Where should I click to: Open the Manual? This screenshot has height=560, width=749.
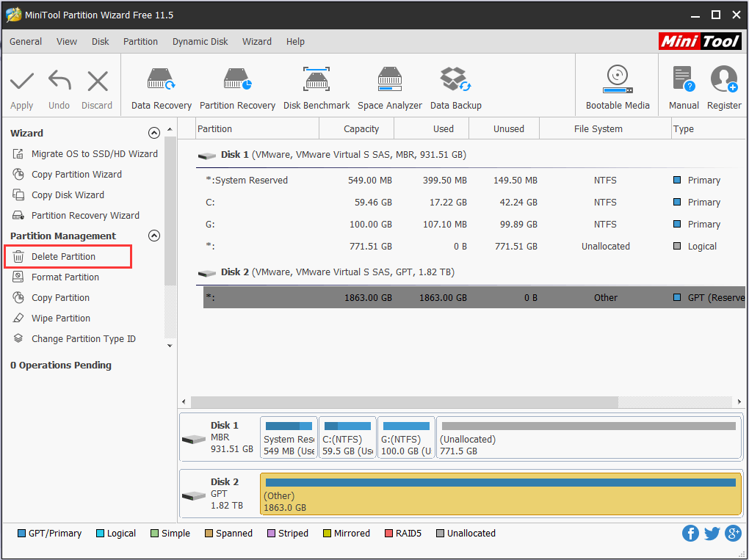pos(684,88)
